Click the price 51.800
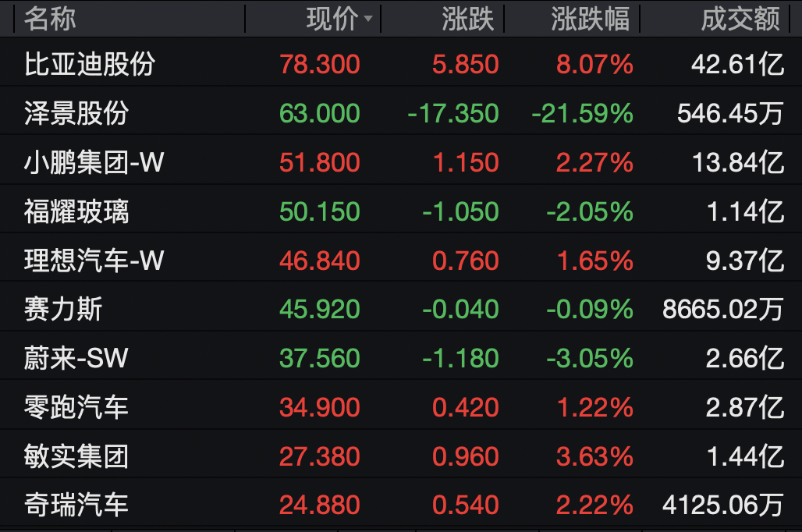Viewport: 802px width, 532px height. click(320, 162)
